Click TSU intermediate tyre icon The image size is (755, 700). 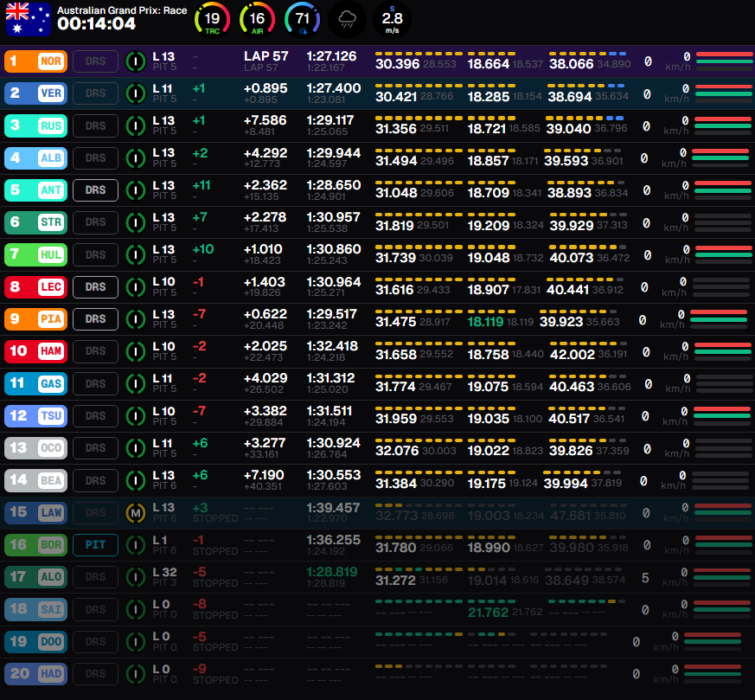(x=135, y=416)
